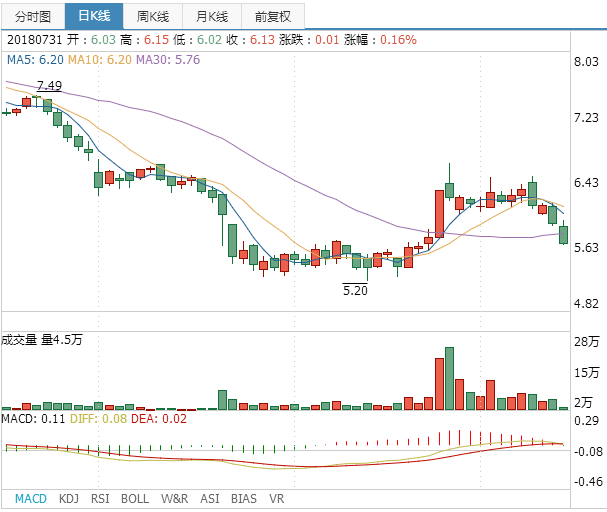607x512 pixels.
Task: Switch to the VR indicator
Action: [x=277, y=497]
